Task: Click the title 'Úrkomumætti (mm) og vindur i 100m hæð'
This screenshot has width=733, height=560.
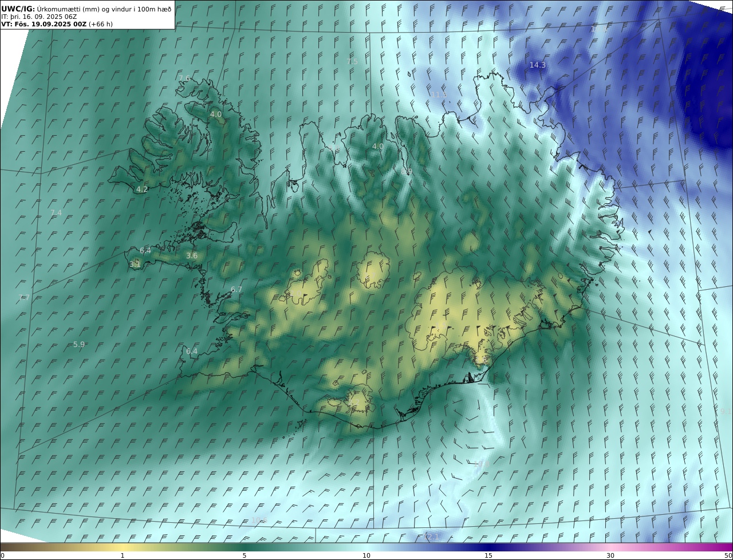Action: [104, 9]
